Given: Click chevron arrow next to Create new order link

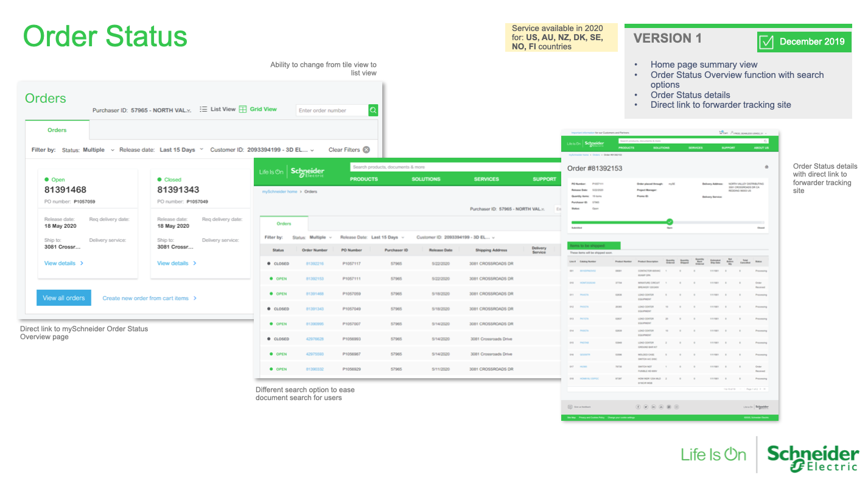Looking at the screenshot, I should tap(195, 298).
